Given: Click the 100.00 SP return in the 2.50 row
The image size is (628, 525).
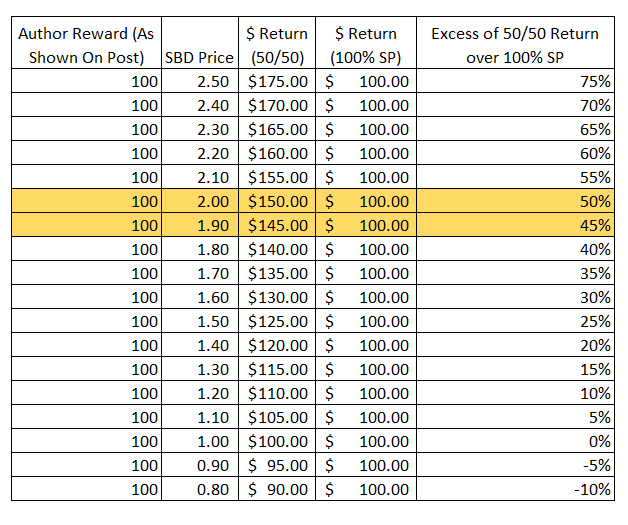Looking at the screenshot, I should [366, 81].
